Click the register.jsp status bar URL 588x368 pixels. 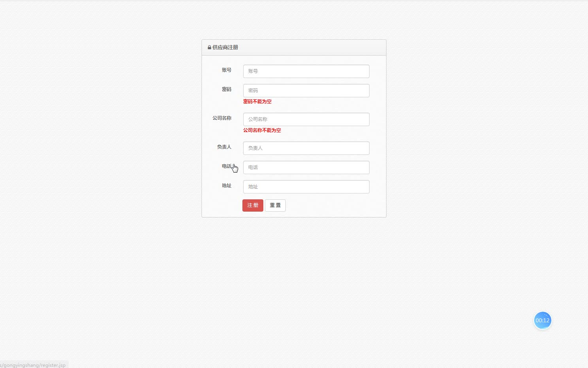33,365
